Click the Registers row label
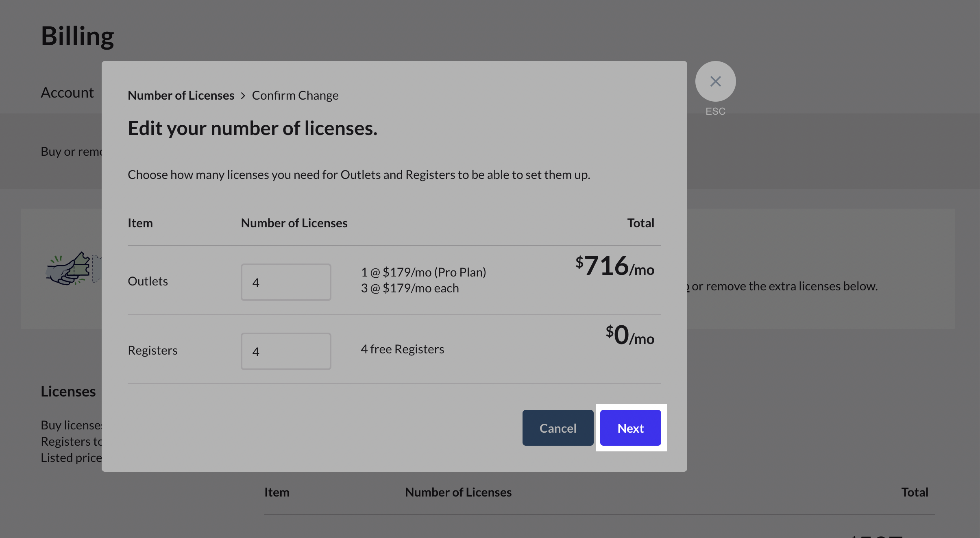The image size is (980, 538). (152, 351)
